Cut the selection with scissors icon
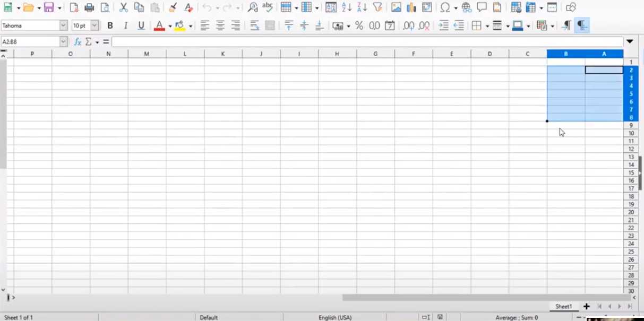Viewport: 644px width, 321px height. (124, 7)
